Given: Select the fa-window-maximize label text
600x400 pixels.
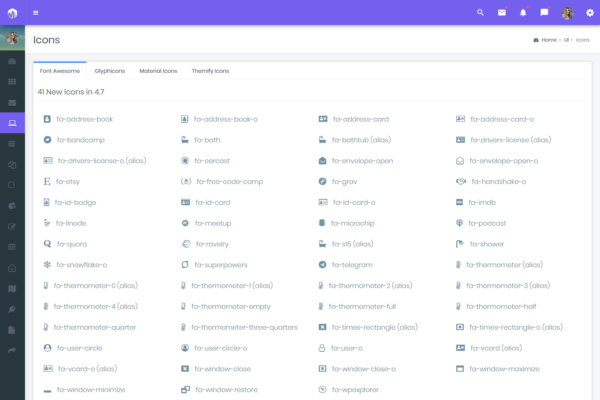Looking at the screenshot, I should [504, 369].
